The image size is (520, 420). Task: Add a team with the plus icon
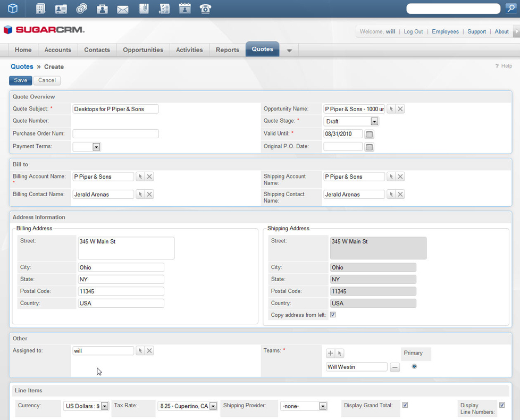point(330,353)
